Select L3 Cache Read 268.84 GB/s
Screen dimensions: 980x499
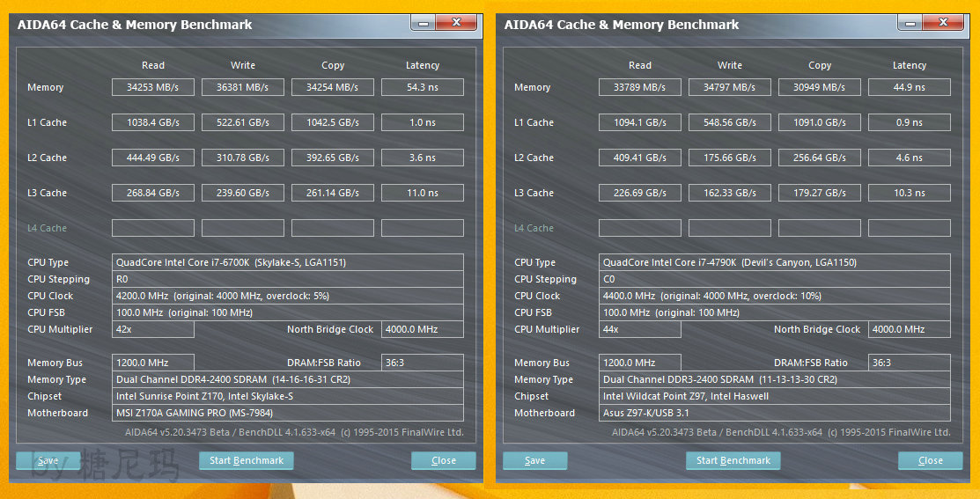[x=153, y=193]
